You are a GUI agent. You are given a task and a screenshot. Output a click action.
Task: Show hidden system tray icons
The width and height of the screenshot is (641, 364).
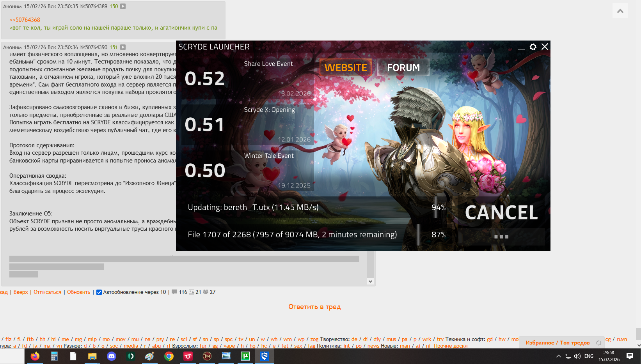558,356
